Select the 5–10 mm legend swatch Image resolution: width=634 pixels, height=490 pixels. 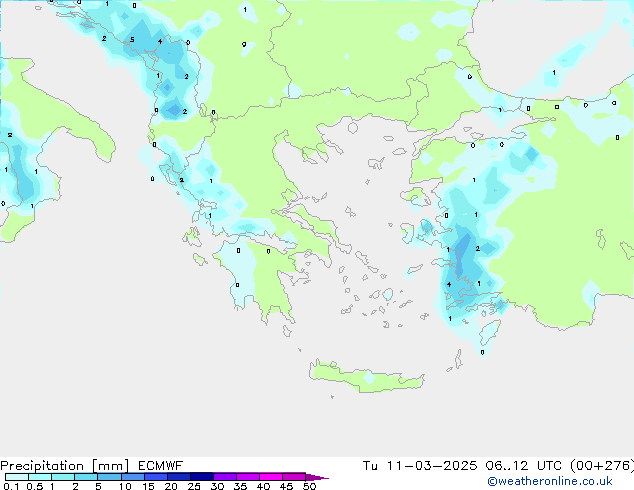click(109, 477)
